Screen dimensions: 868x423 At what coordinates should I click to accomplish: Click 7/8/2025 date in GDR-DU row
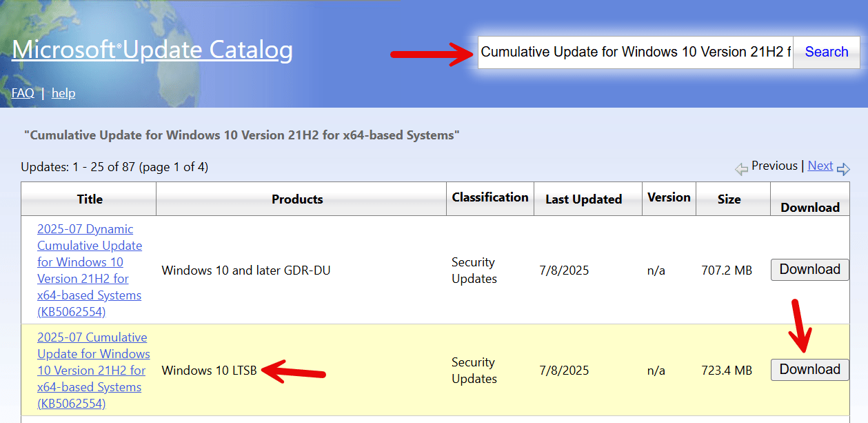tap(564, 270)
